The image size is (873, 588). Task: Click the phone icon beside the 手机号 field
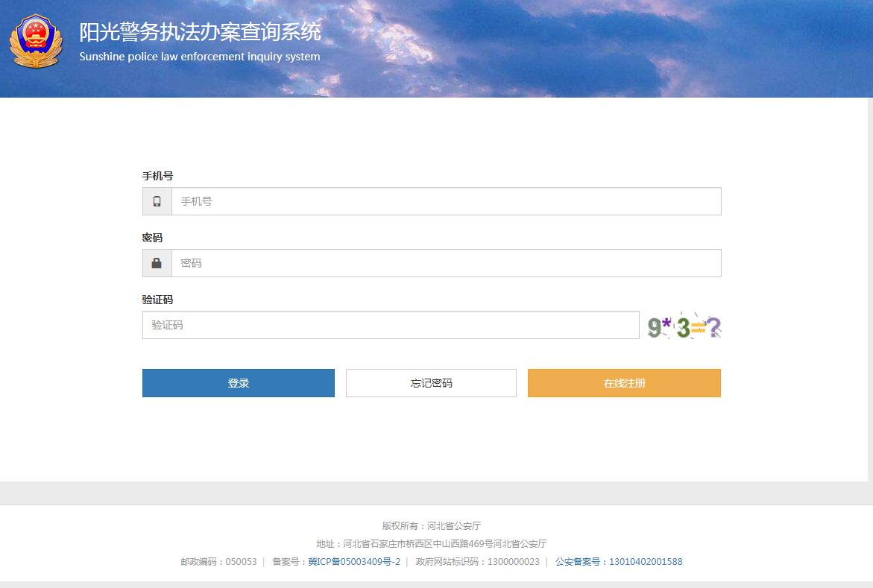[x=157, y=200]
